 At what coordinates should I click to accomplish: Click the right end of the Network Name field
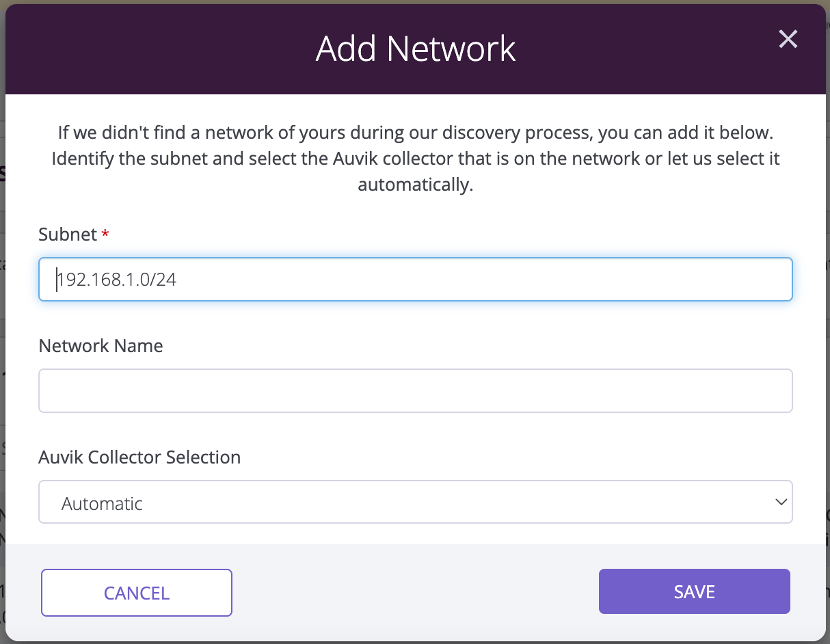click(x=773, y=390)
